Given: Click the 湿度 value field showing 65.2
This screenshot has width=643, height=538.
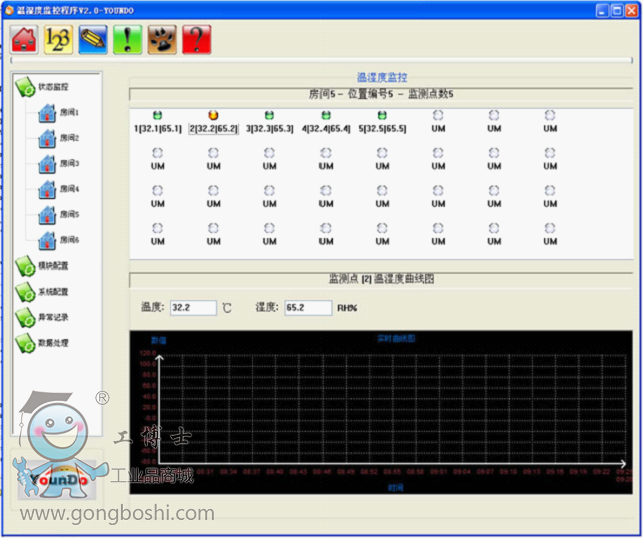Looking at the screenshot, I should coord(308,308).
